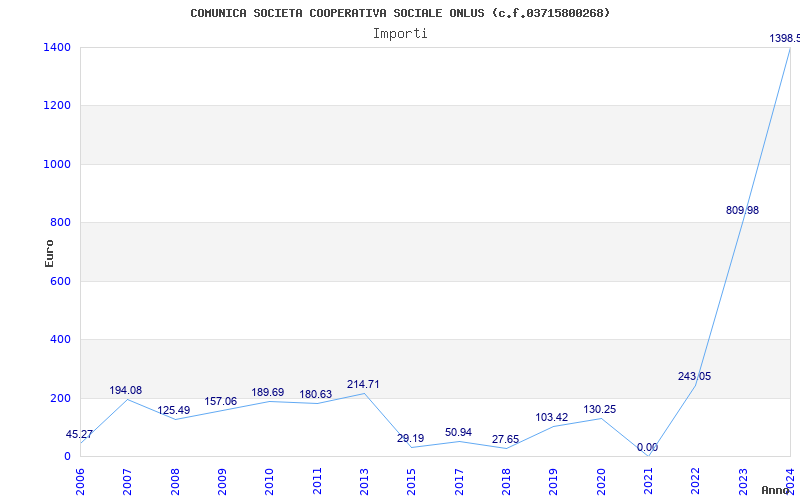Select the 2011 x-axis year label

[317, 481]
